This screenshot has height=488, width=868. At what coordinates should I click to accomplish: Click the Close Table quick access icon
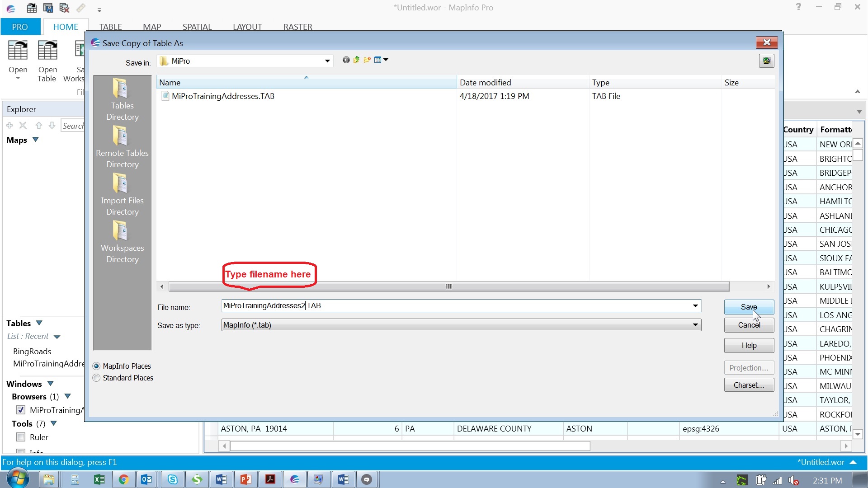(x=65, y=8)
